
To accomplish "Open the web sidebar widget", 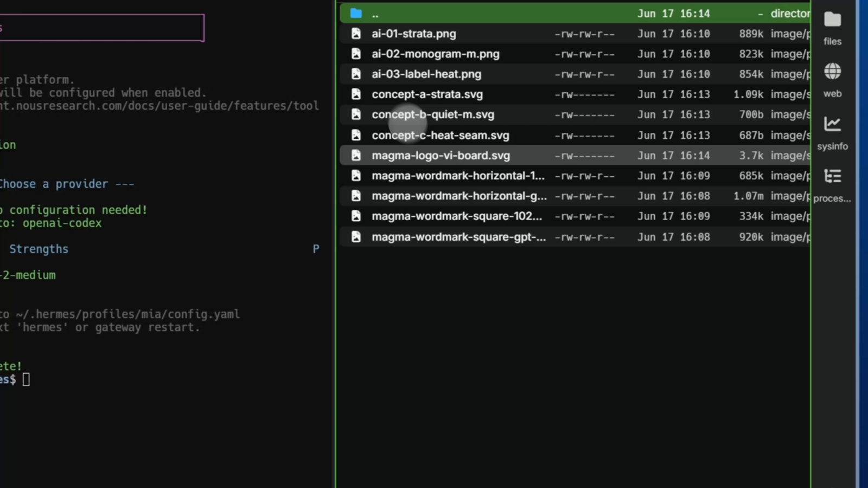I will click(832, 80).
